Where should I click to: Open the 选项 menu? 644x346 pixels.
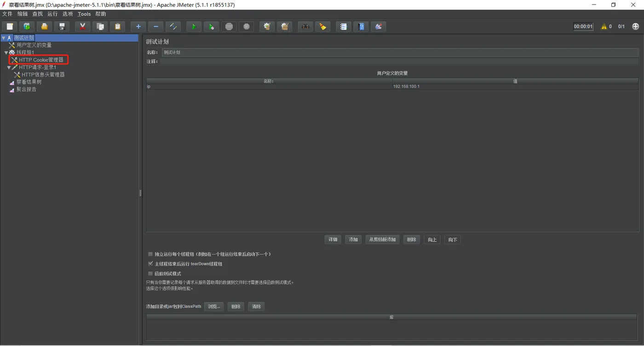pos(68,14)
